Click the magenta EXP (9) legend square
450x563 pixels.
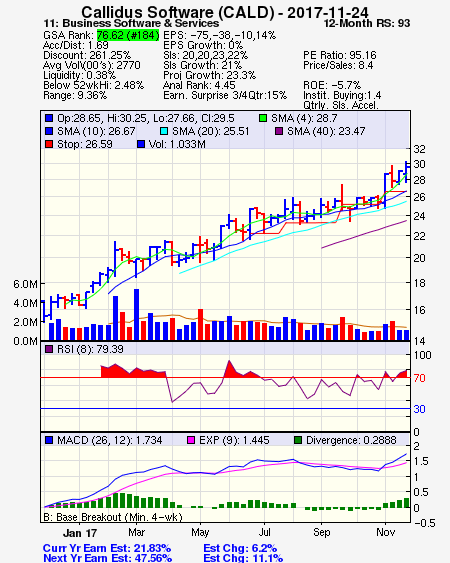point(191,440)
